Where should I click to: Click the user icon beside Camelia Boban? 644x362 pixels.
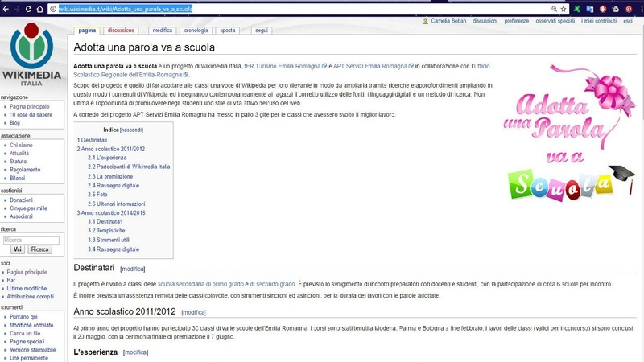click(426, 21)
